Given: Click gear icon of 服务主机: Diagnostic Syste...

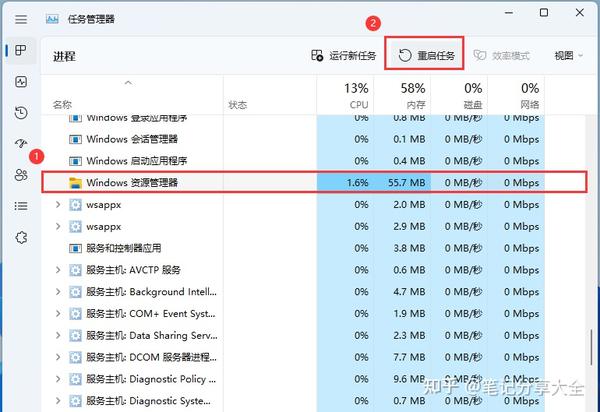Looking at the screenshot, I should point(75,401).
